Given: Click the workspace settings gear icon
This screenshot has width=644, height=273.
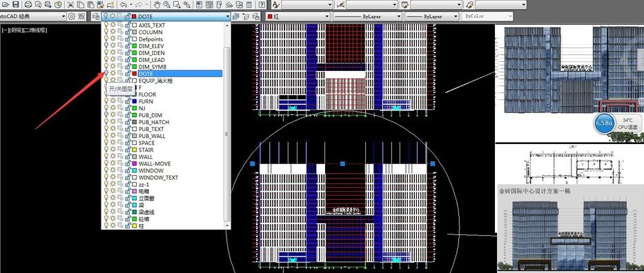Looking at the screenshot, I should pyautogui.click(x=72, y=17).
